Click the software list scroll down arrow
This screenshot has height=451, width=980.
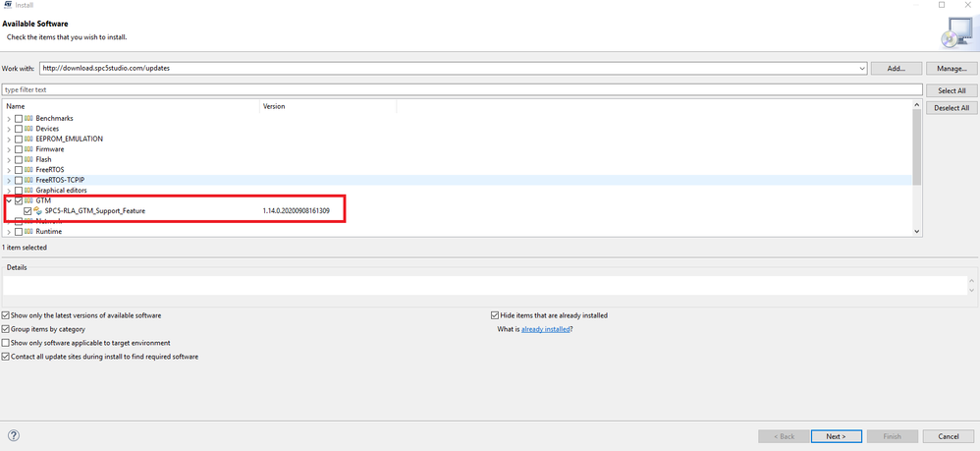tap(917, 232)
